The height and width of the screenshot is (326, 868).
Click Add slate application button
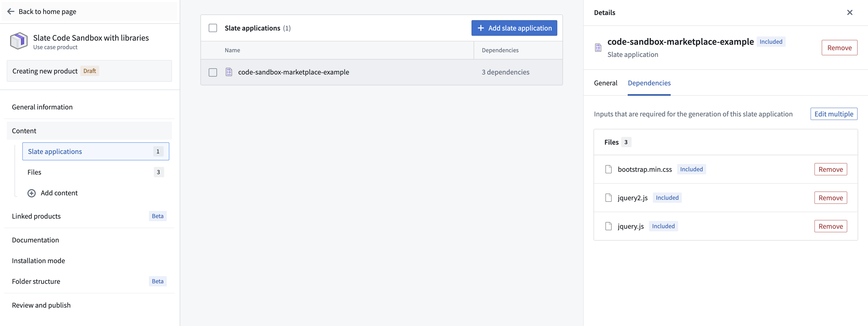[x=514, y=28]
